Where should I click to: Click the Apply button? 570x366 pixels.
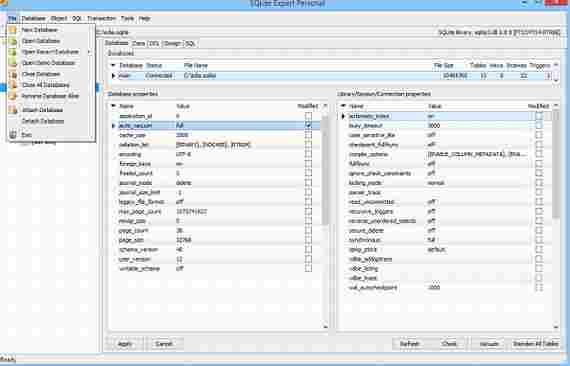(x=125, y=343)
